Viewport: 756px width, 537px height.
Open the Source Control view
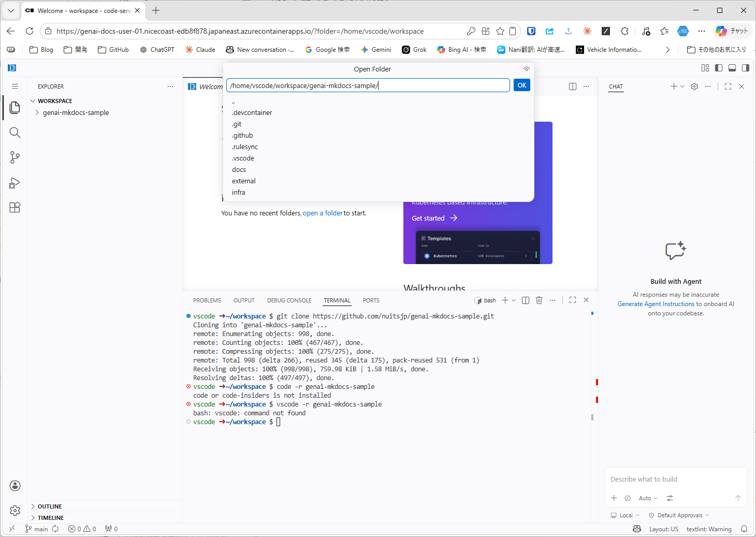click(15, 157)
